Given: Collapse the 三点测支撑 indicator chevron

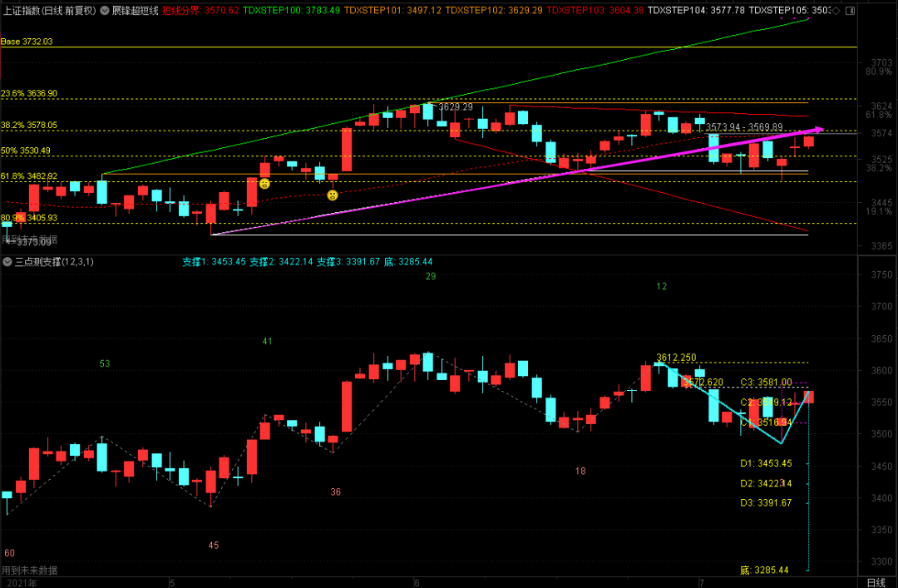Looking at the screenshot, I should click(x=7, y=262).
